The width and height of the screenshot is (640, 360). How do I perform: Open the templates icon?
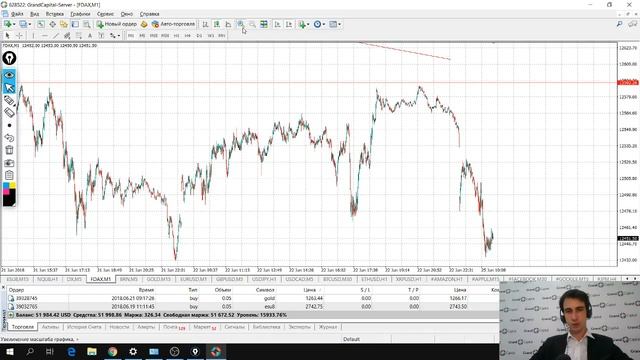point(333,24)
